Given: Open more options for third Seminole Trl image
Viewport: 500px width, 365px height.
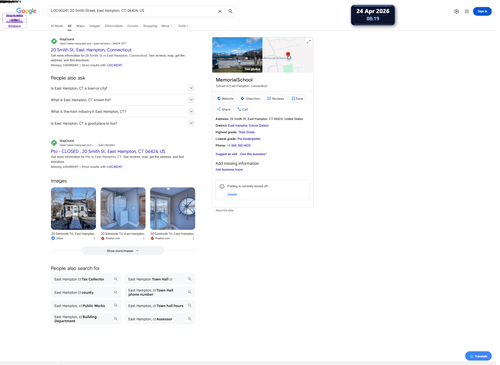Looking at the screenshot, I should pos(193,238).
